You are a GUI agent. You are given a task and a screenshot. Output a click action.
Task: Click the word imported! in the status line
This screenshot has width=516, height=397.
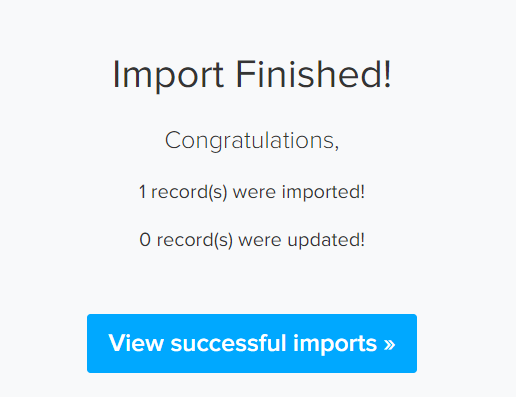[x=323, y=192]
